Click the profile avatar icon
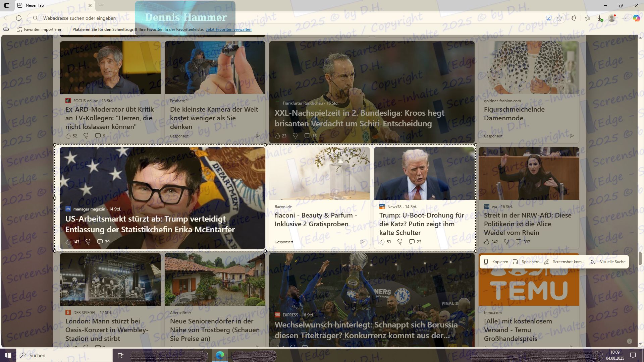644x362 pixels. coord(612,18)
